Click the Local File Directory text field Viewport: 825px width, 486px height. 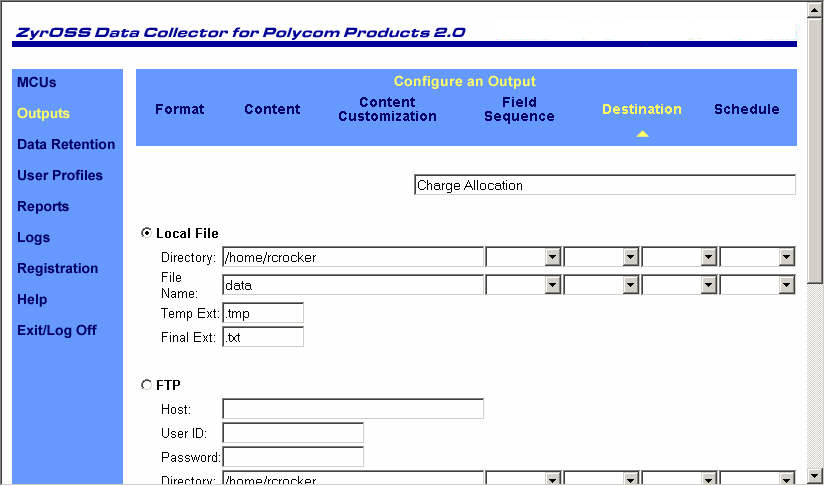pyautogui.click(x=353, y=257)
